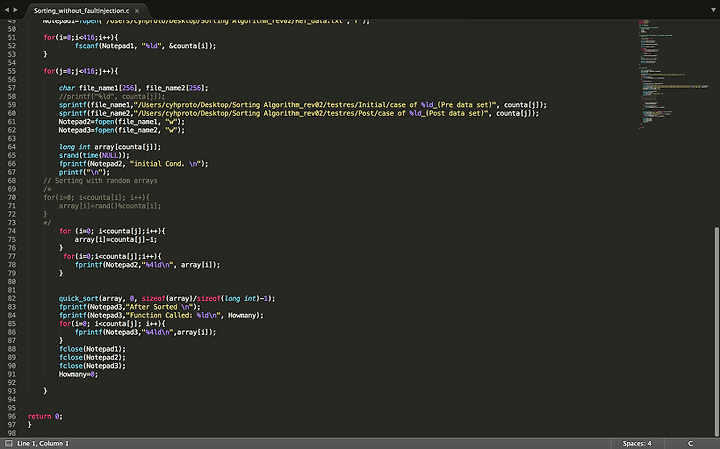Click line number 55 in gutter
The height and width of the screenshot is (449, 720).
click(11, 71)
